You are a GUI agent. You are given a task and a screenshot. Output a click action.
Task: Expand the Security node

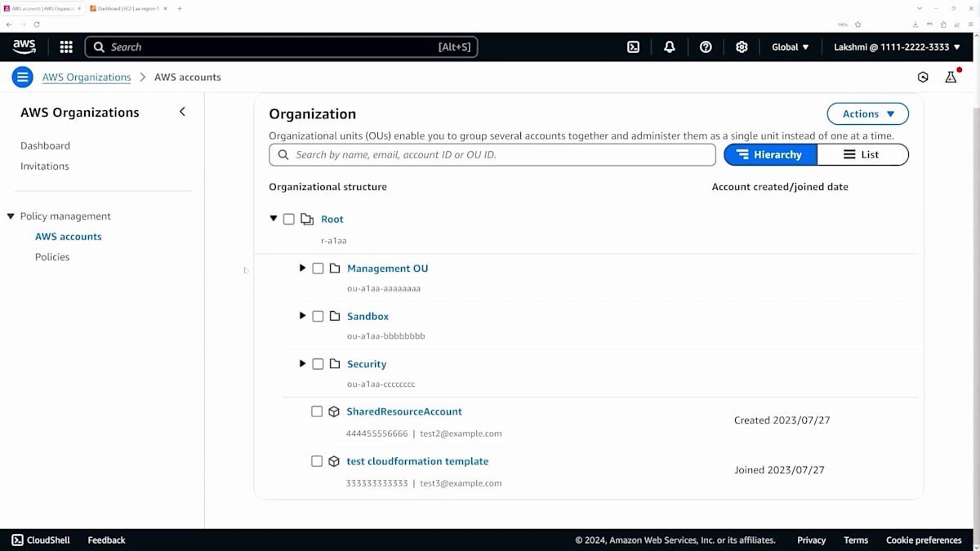(x=302, y=364)
